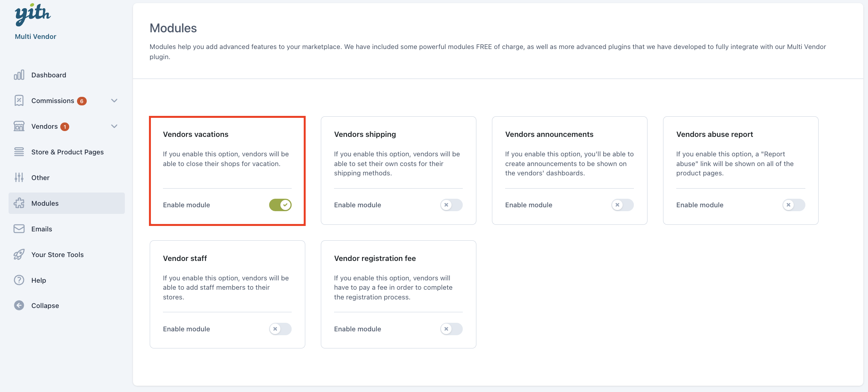Screen dimensions: 868x392
Task: Click the Vendor registration fee description text
Action: (x=393, y=287)
